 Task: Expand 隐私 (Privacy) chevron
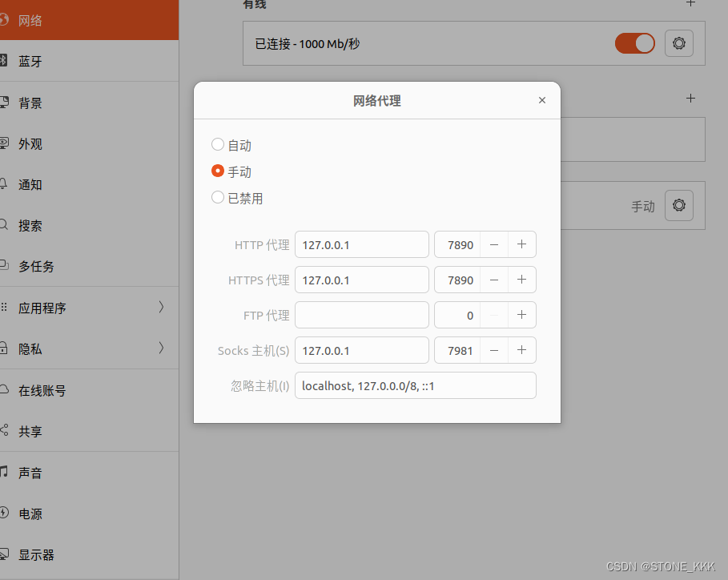(x=161, y=348)
